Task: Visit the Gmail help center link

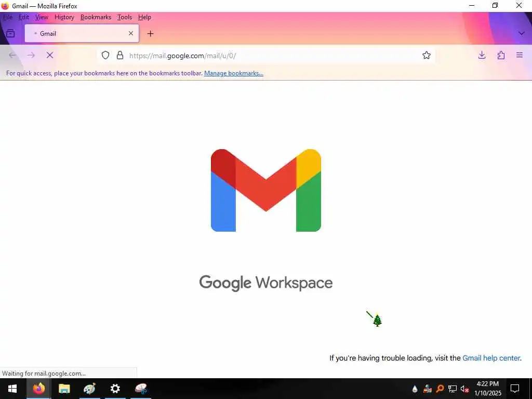Action: 491,358
